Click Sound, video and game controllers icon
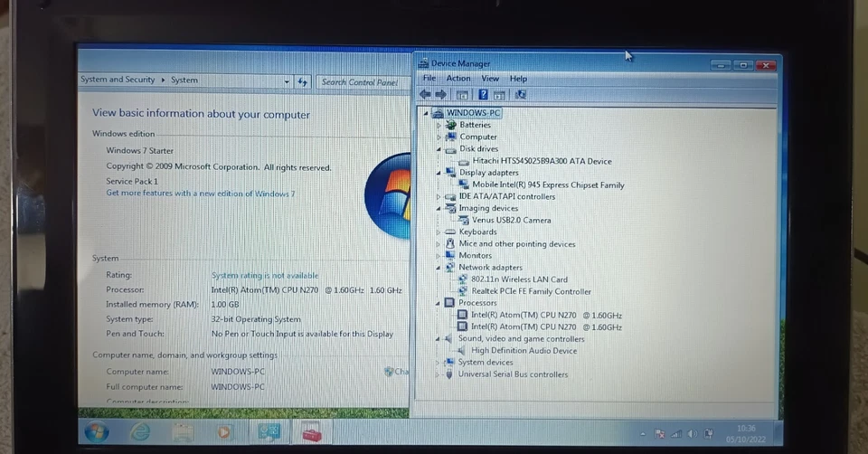Viewport: 868px width, 454px height. (449, 338)
